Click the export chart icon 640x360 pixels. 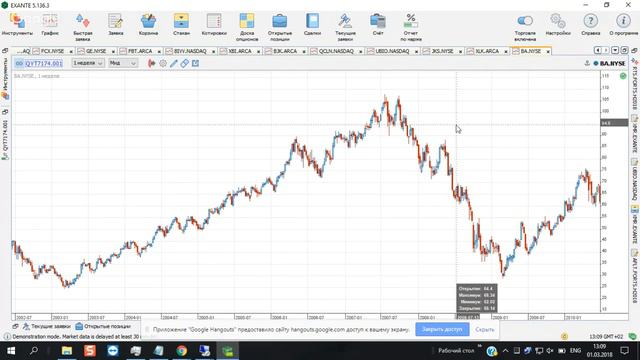[x=196, y=63]
